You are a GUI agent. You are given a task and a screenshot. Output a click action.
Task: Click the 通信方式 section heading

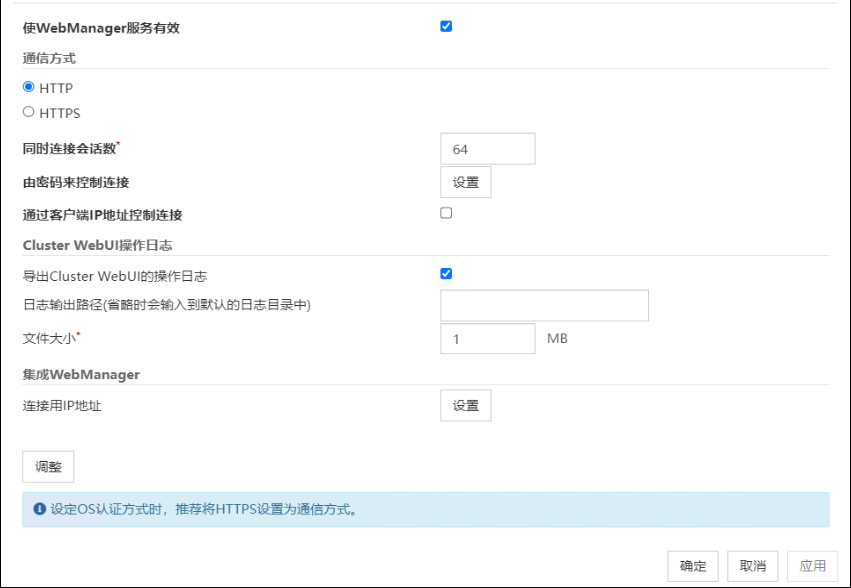point(49,59)
